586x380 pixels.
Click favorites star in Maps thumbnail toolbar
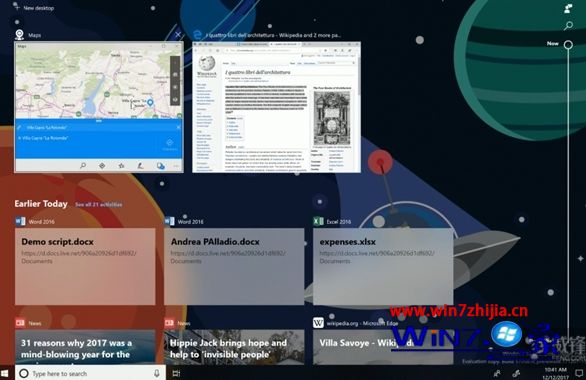click(121, 165)
